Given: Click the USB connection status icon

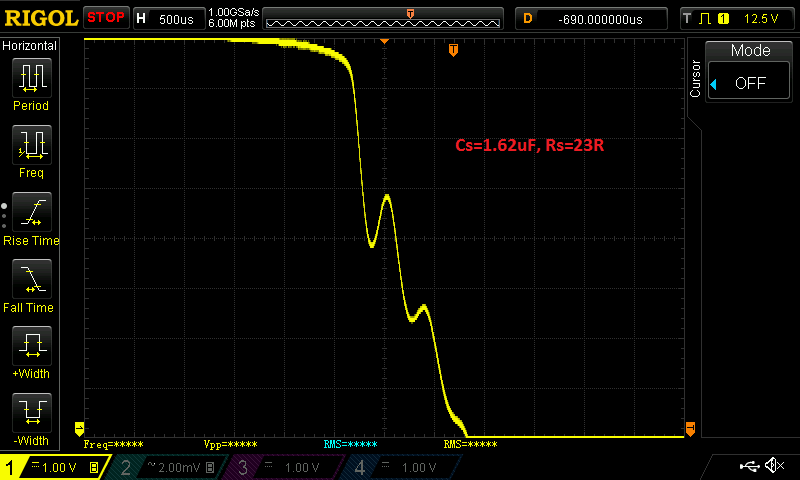Looking at the screenshot, I should click(749, 465).
